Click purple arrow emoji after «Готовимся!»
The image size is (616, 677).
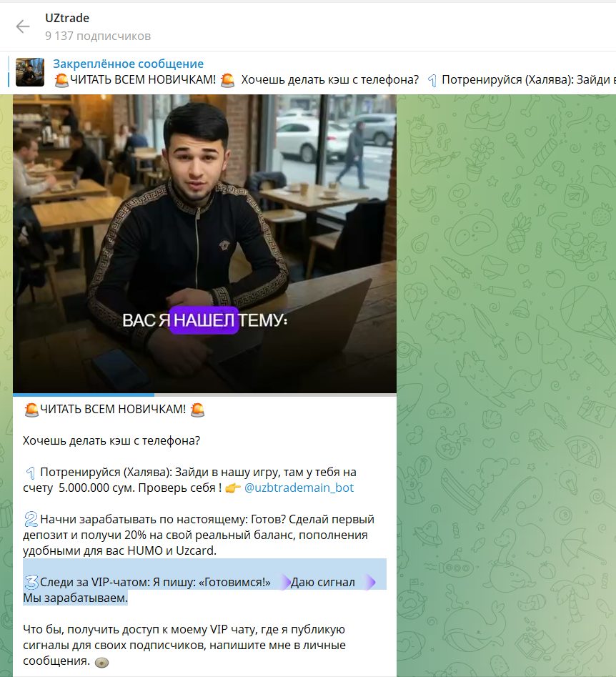[285, 583]
